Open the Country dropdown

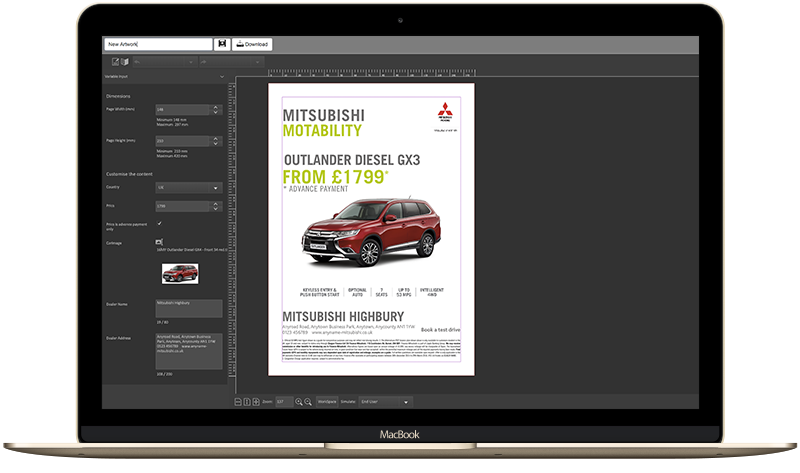click(189, 188)
